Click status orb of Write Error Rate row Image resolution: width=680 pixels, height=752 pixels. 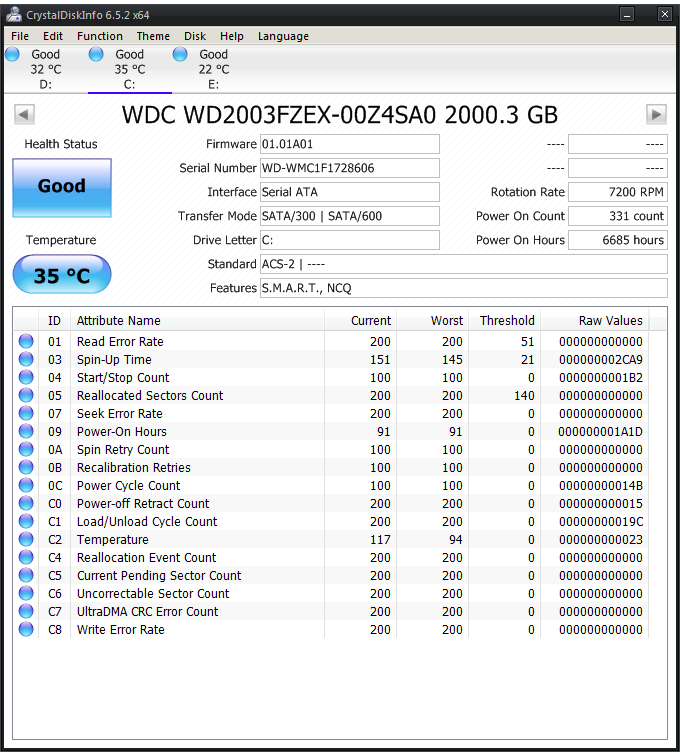[x=26, y=629]
